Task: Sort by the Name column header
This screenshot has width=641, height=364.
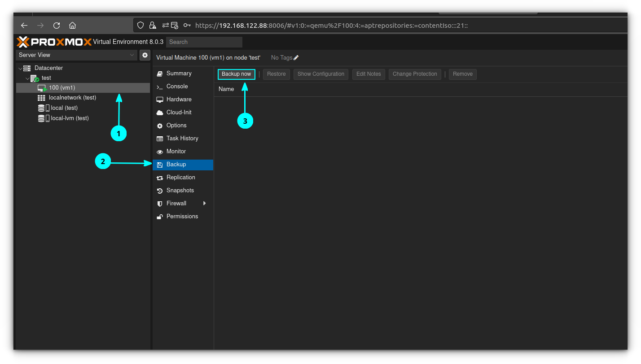Action: [x=226, y=89]
